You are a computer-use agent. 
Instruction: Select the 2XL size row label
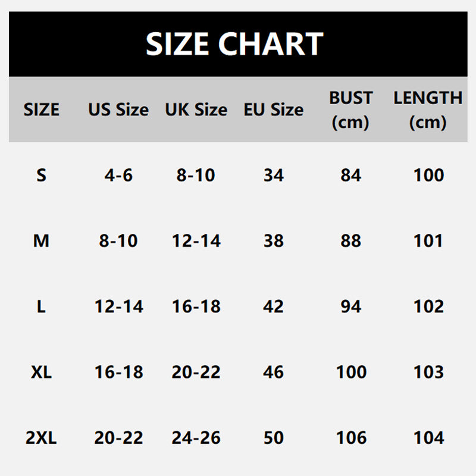click(41, 438)
